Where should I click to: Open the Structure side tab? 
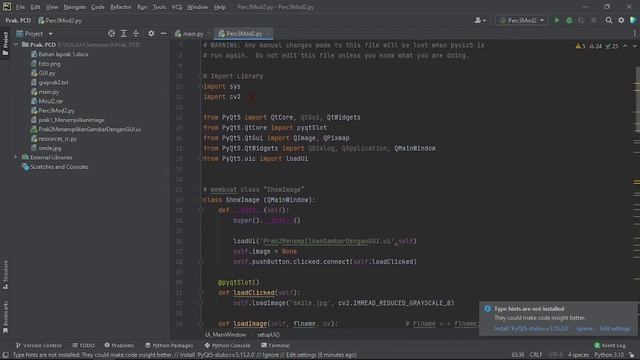tap(5, 274)
